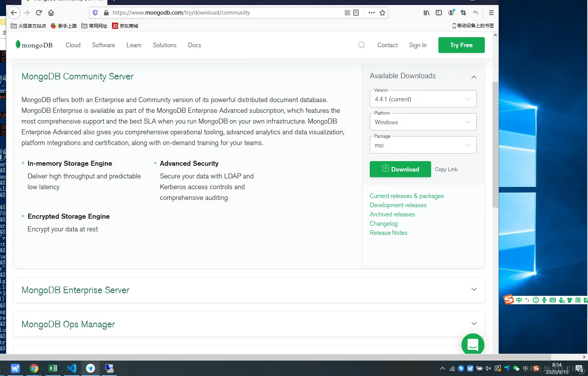Click the horizontal scrollbar at page bottom
588x376 pixels.
(275, 357)
